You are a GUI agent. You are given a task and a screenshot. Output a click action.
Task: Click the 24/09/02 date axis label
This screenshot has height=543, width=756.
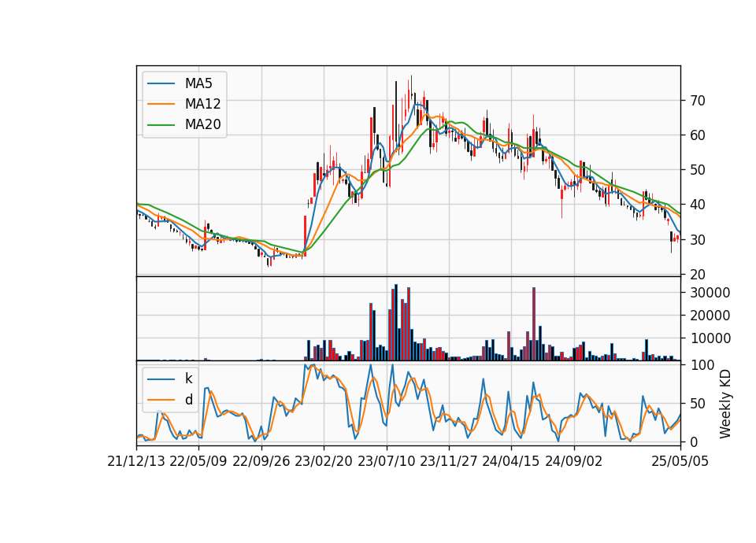[574, 461]
